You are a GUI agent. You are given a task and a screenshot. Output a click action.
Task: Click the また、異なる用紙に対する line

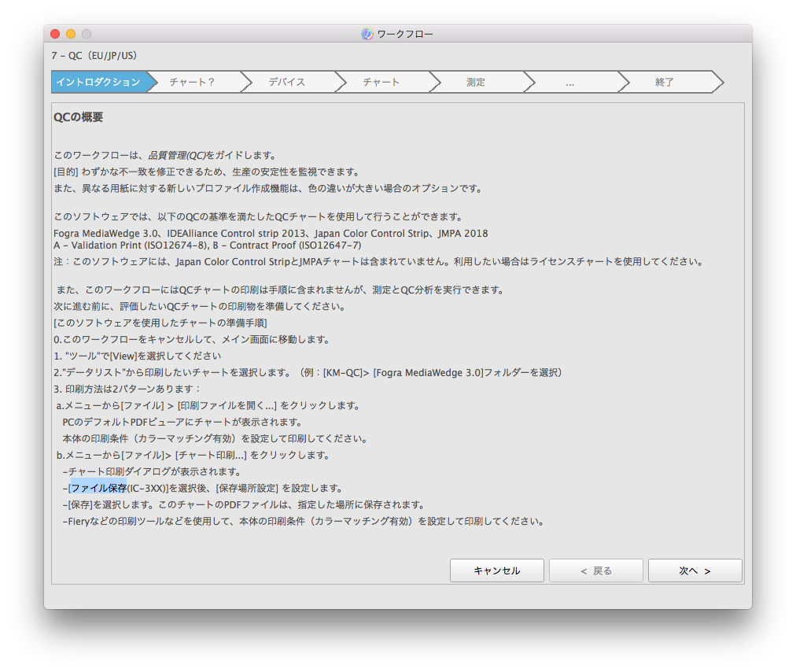point(268,188)
